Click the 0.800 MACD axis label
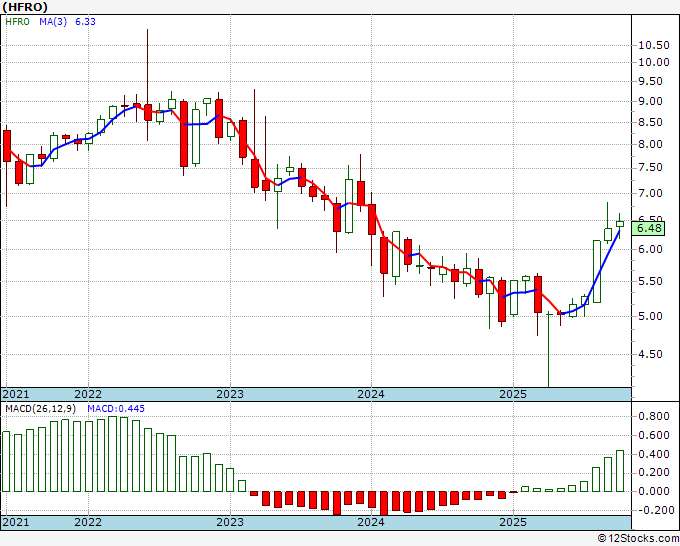Image resolution: width=680 pixels, height=546 pixels. [x=654, y=417]
